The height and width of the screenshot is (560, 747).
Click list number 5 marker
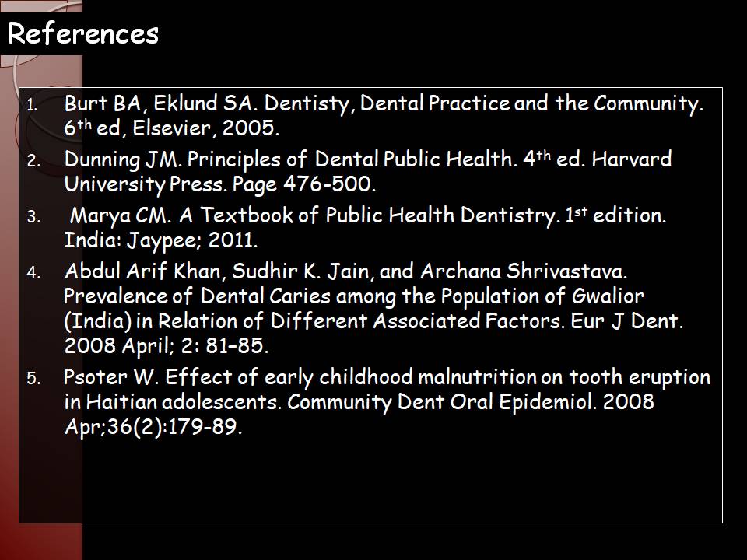coord(32,380)
